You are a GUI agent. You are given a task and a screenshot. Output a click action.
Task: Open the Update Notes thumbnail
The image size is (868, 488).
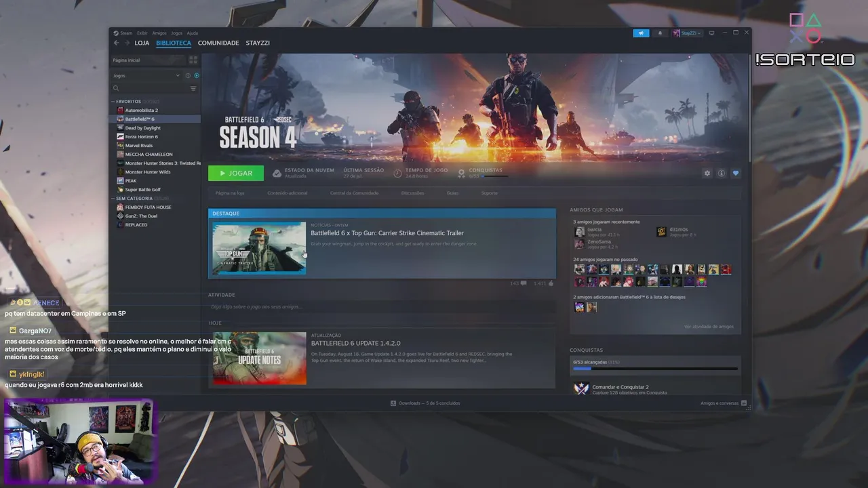tap(259, 358)
